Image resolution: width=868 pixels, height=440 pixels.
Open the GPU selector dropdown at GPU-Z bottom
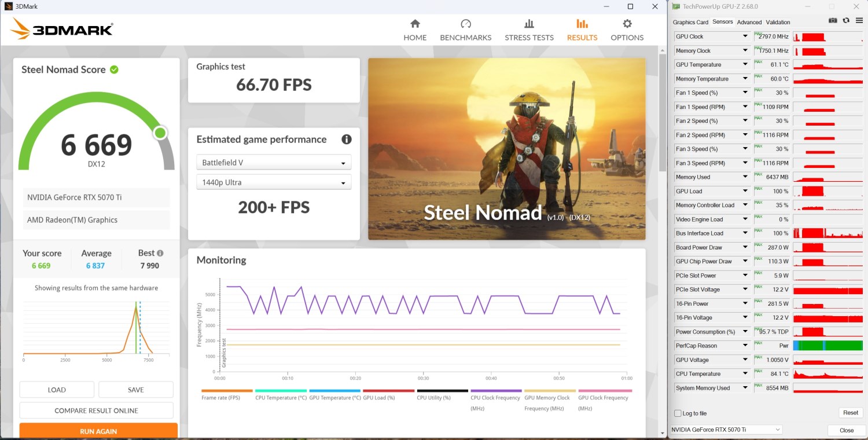(x=727, y=430)
